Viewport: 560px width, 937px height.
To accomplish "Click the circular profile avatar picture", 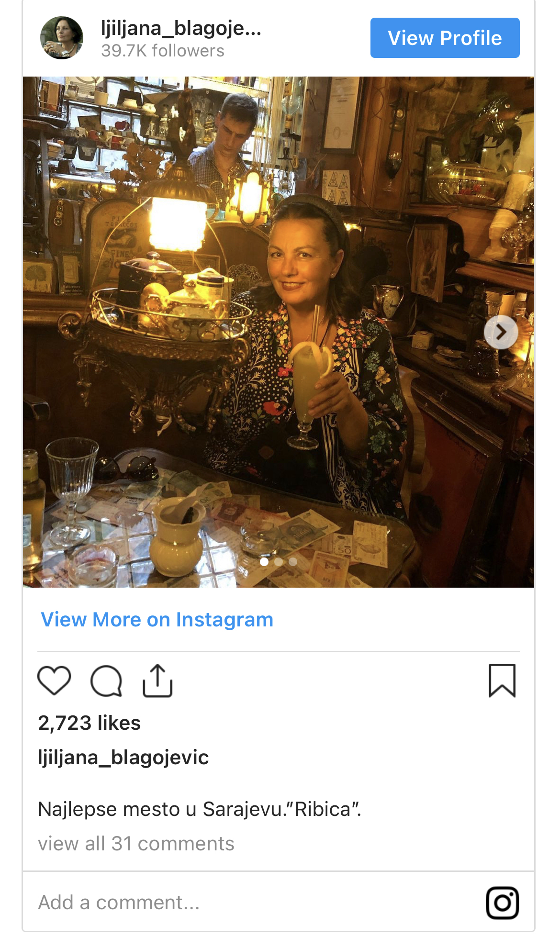I will pos(62,38).
